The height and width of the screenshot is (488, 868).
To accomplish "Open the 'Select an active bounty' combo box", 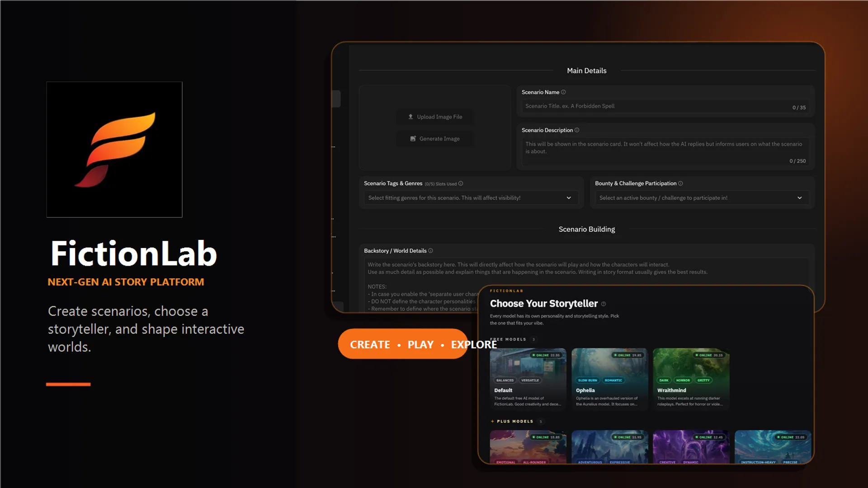I will pyautogui.click(x=702, y=198).
